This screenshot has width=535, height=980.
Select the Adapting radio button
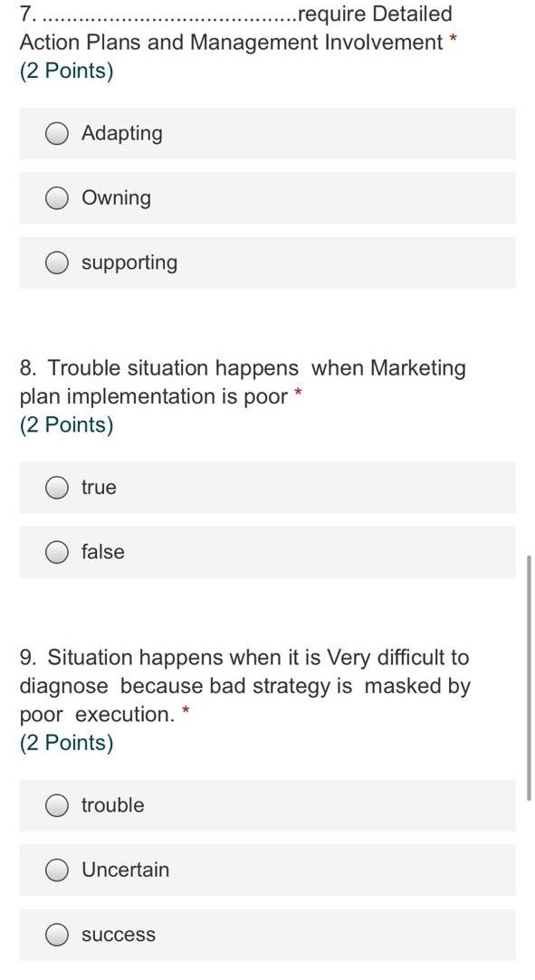(x=57, y=133)
